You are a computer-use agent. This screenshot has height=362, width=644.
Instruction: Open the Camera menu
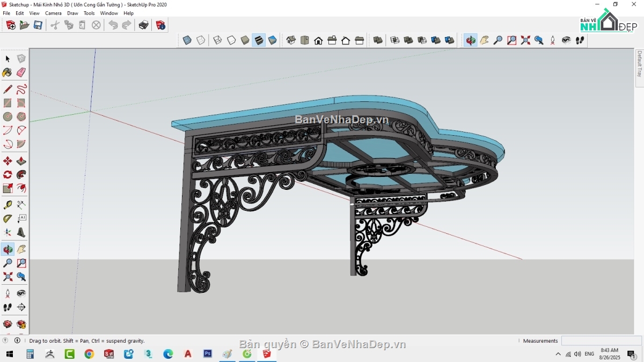tap(53, 13)
